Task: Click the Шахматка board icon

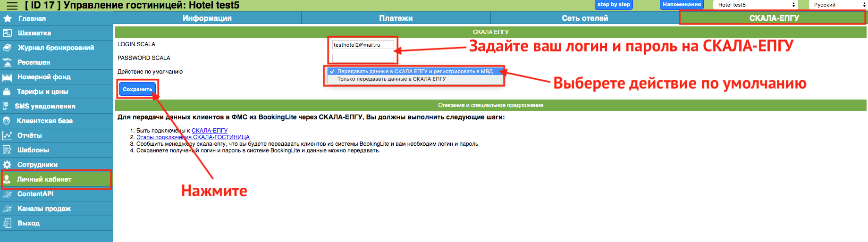Action: 8,33
